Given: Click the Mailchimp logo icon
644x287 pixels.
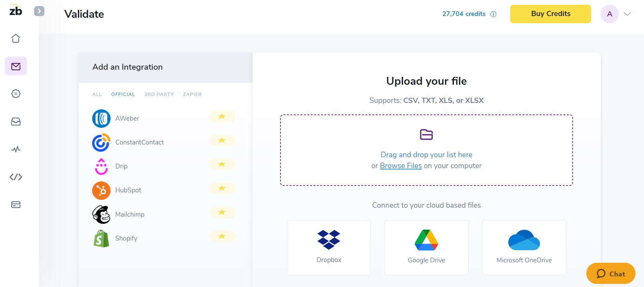Looking at the screenshot, I should point(101,215).
